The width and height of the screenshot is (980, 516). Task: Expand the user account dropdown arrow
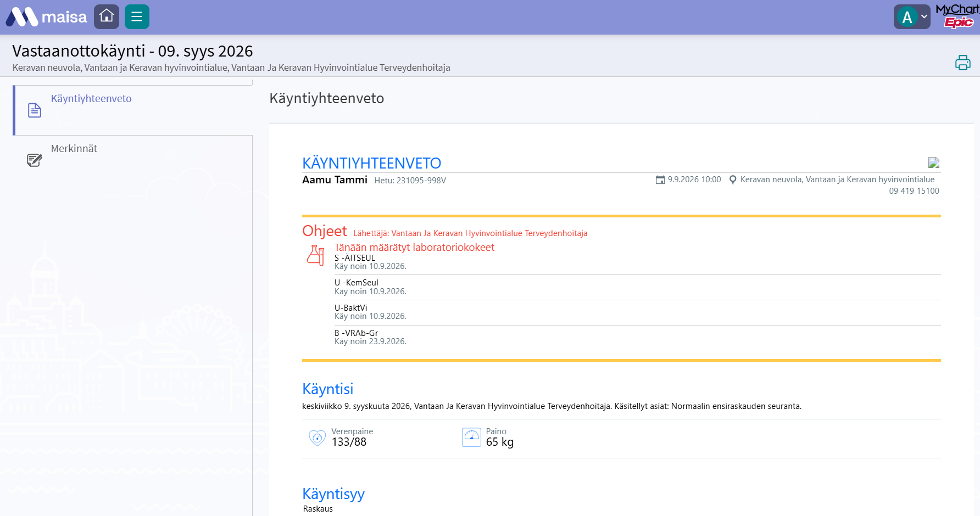pos(925,16)
